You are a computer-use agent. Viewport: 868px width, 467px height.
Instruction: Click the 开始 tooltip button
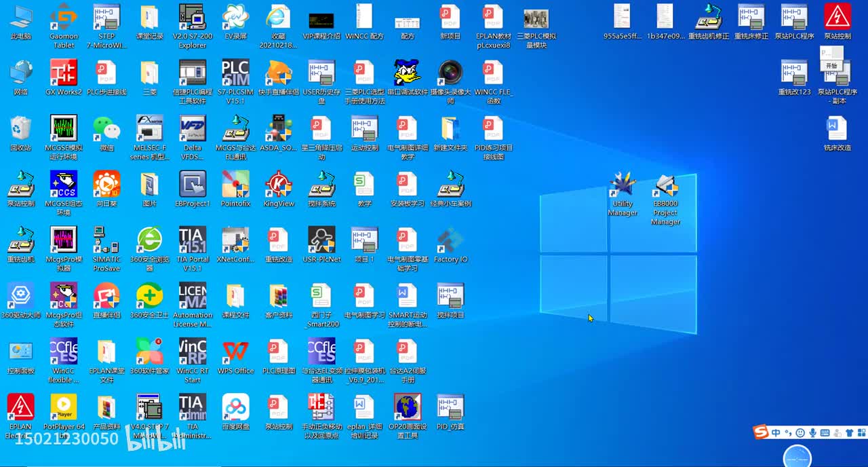pyautogui.click(x=831, y=66)
